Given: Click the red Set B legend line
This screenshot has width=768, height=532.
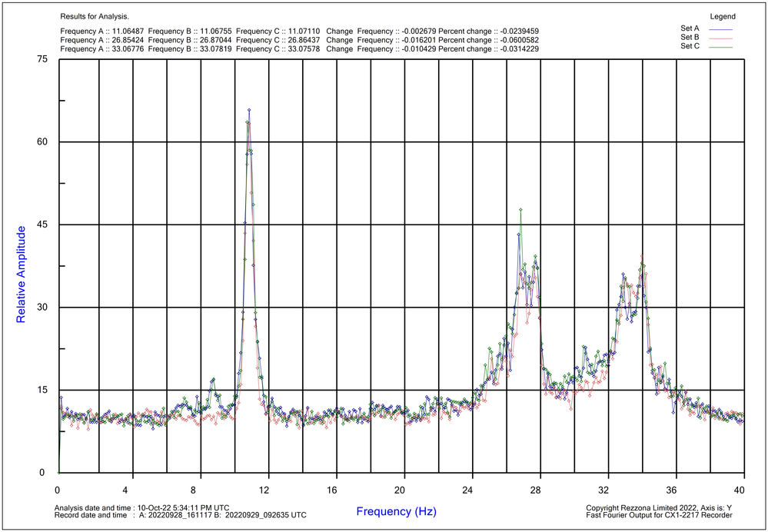Looking at the screenshot, I should click(x=721, y=38).
